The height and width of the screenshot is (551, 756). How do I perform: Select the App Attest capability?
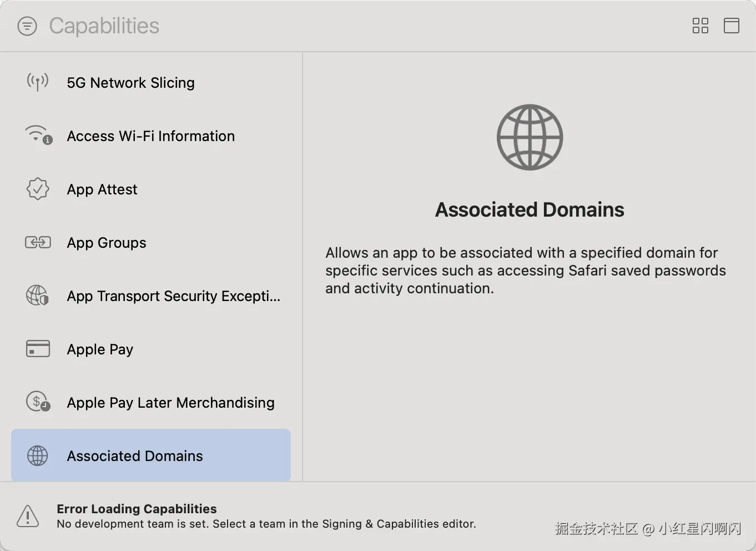[102, 189]
